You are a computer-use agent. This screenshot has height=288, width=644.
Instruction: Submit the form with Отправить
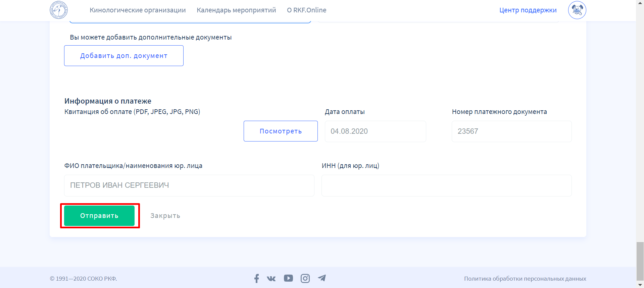tap(99, 216)
